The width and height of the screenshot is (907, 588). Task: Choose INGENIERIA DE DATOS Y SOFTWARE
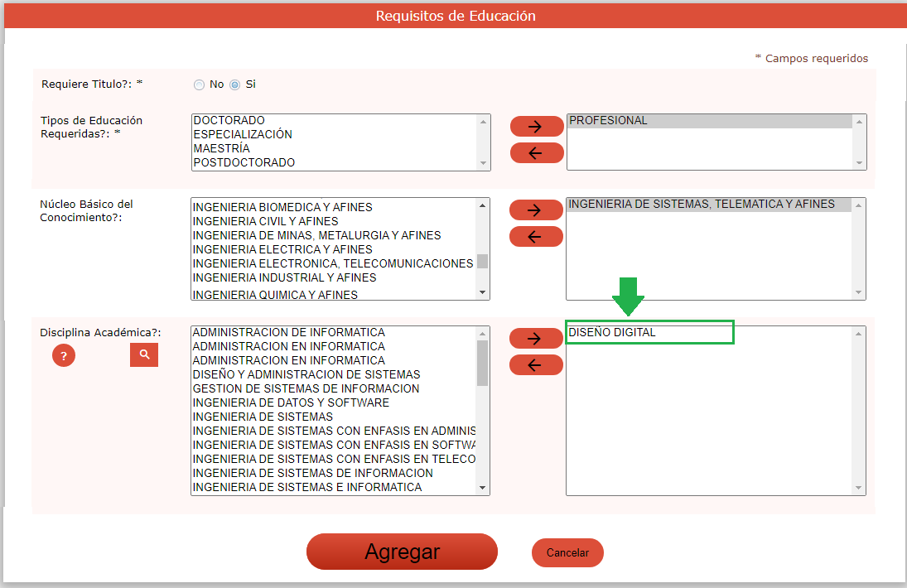click(x=334, y=402)
